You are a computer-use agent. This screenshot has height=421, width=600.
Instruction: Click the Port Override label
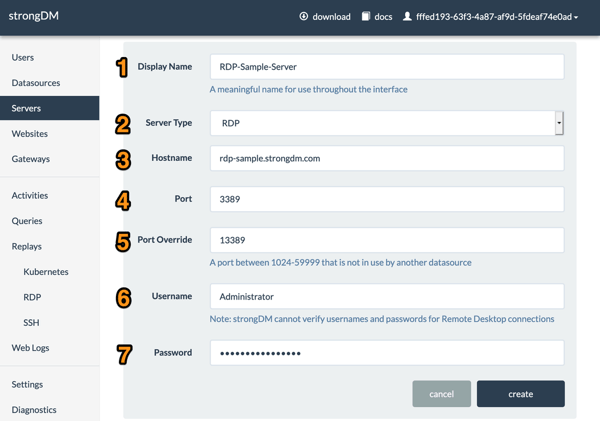[x=165, y=240]
